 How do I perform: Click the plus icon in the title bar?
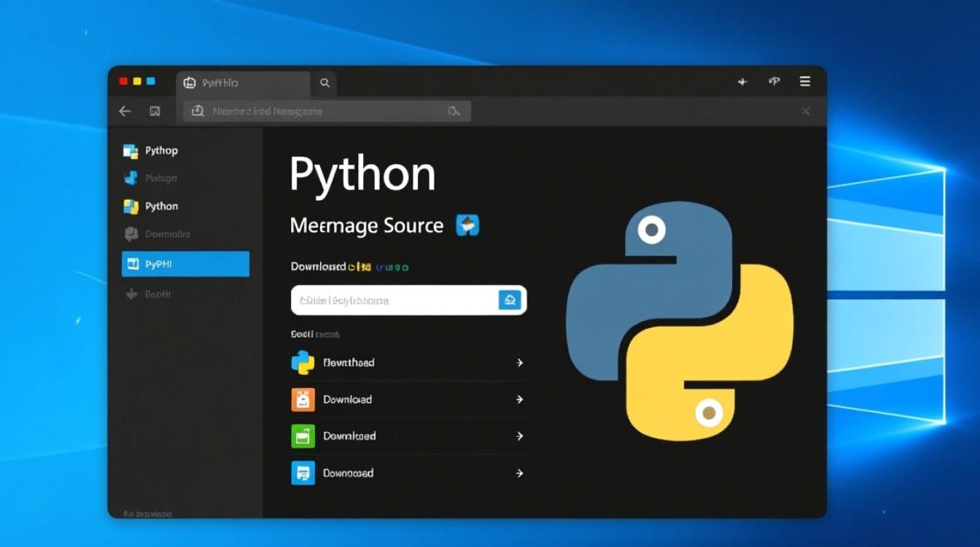pos(742,82)
